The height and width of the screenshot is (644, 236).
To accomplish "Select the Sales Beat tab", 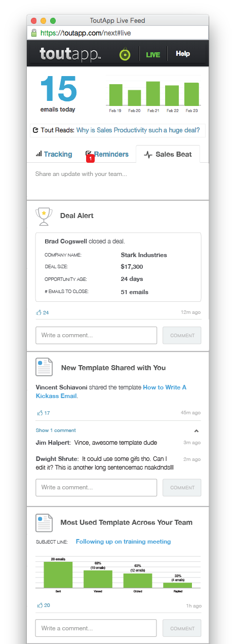I will 168,154.
